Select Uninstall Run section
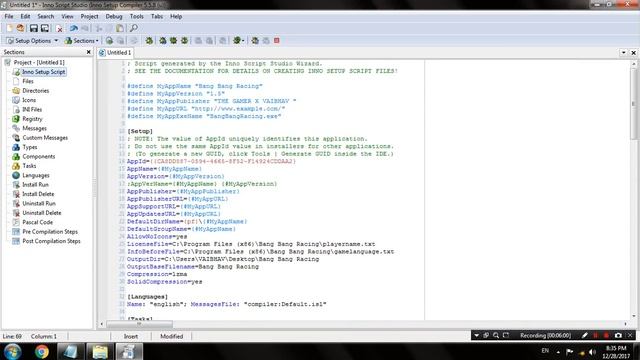Screen dimensions: 640x360 tap(39, 203)
